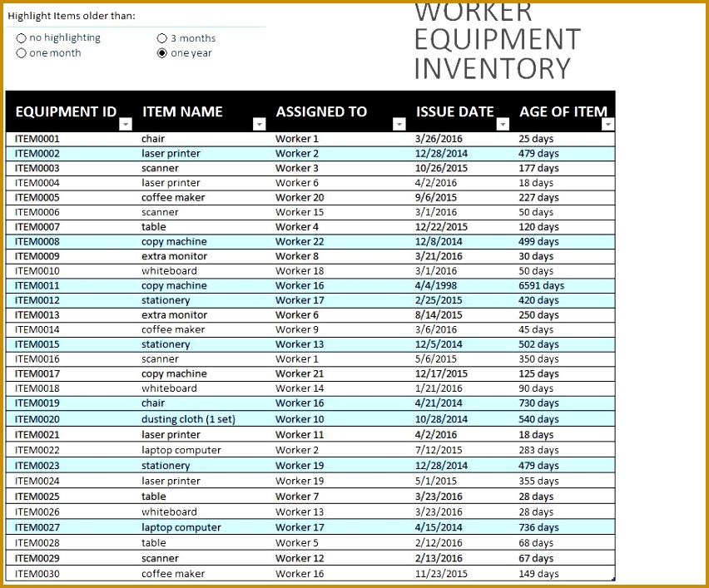Image resolution: width=709 pixels, height=588 pixels.
Task: Select 'Worker 15' cell
Action: click(x=300, y=212)
